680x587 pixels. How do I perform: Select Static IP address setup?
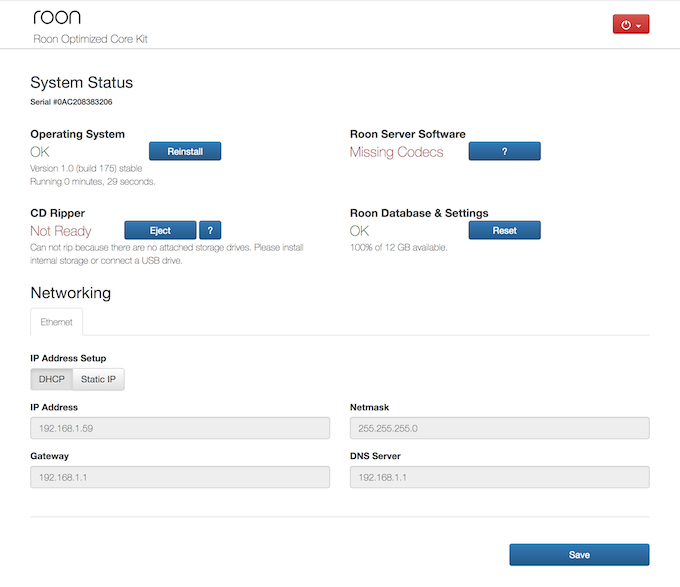pos(98,379)
